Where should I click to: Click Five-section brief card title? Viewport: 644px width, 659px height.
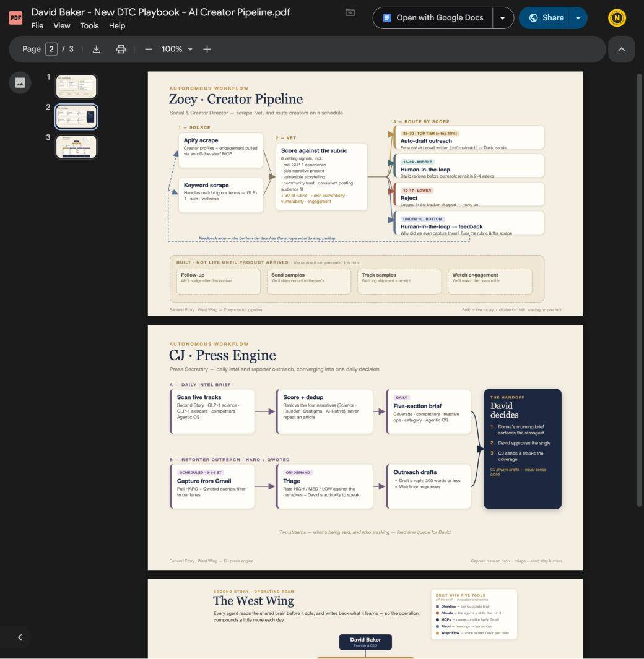coord(417,406)
